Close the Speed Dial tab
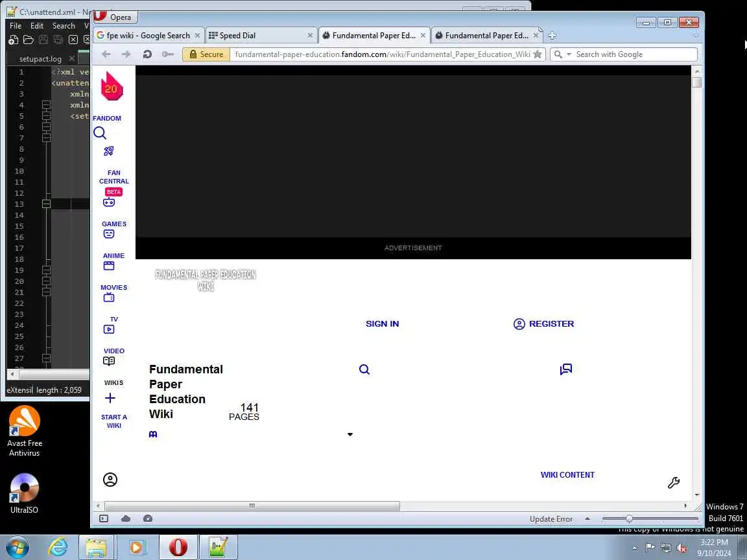This screenshot has height=560, width=747. click(310, 35)
